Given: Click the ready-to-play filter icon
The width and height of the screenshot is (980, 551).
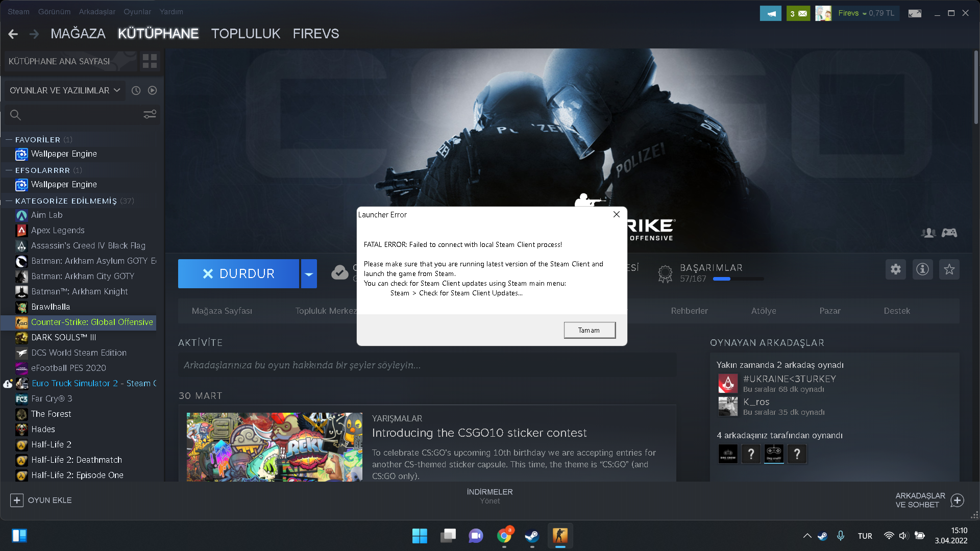Looking at the screenshot, I should click(152, 90).
